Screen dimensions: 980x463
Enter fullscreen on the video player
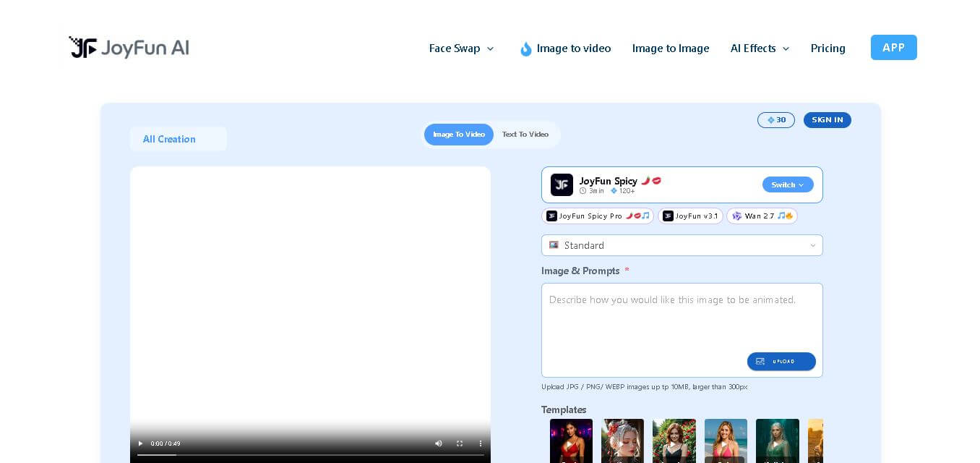click(459, 443)
